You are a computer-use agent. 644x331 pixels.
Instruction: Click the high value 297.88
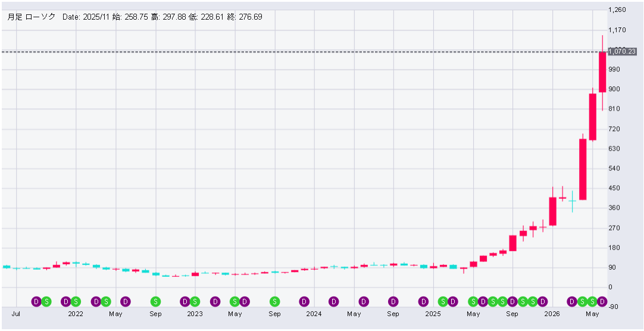[174, 17]
